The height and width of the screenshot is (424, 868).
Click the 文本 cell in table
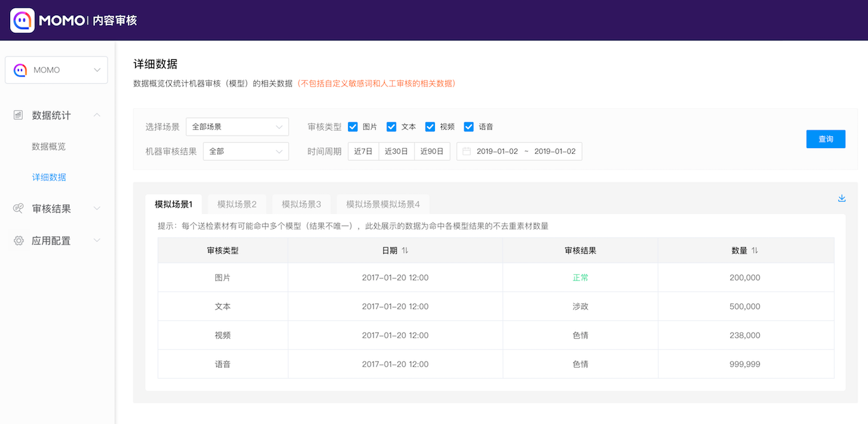pos(223,306)
